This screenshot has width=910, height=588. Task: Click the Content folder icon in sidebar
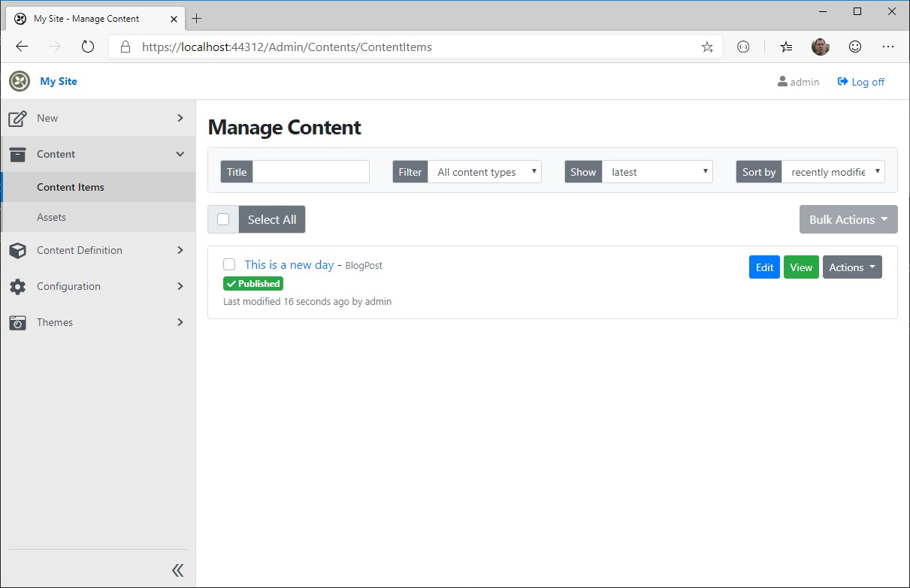pyautogui.click(x=18, y=153)
